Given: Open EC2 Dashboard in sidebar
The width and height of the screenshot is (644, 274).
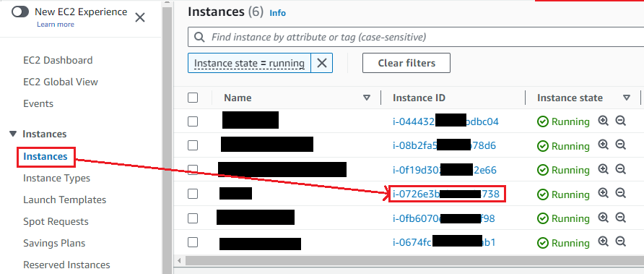Looking at the screenshot, I should [x=58, y=60].
